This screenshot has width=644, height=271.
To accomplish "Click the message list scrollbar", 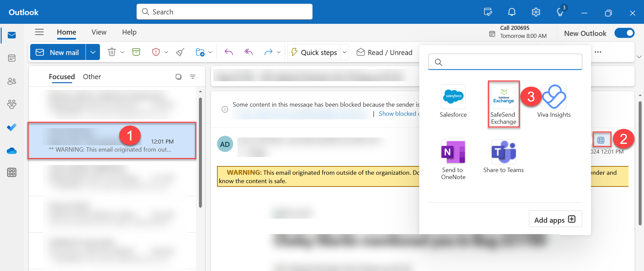I will click(200, 153).
